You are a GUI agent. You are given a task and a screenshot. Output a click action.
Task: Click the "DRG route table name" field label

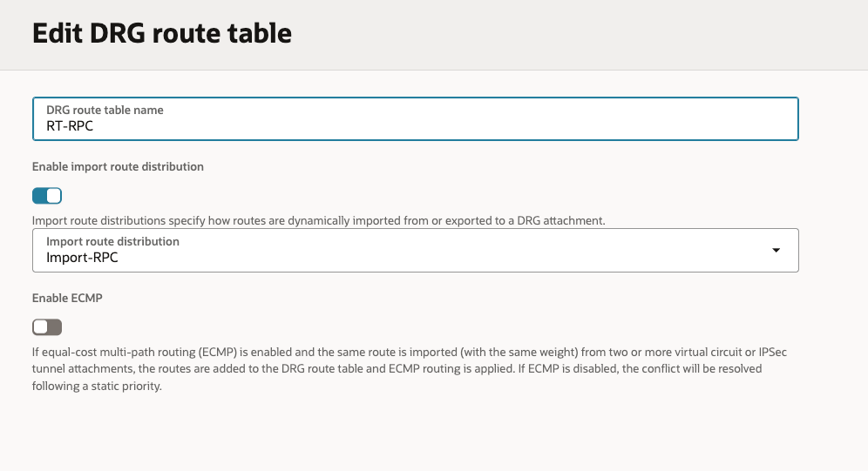105,111
